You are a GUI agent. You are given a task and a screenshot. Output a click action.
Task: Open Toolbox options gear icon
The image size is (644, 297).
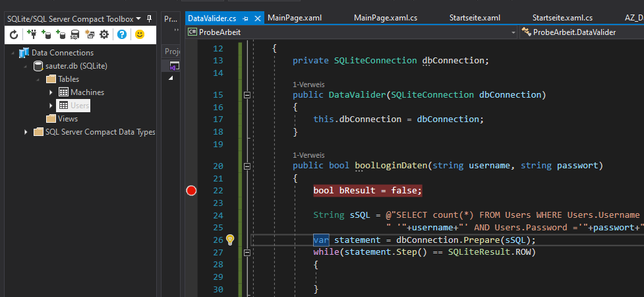pyautogui.click(x=104, y=34)
